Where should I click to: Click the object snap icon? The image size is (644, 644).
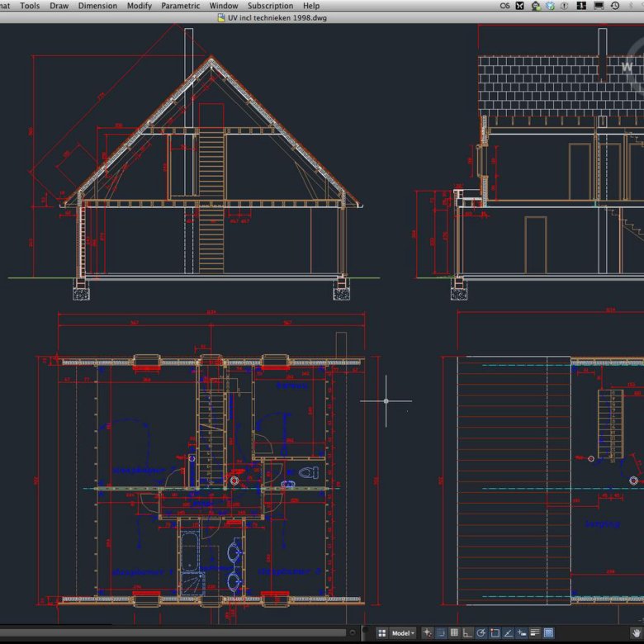point(494,633)
